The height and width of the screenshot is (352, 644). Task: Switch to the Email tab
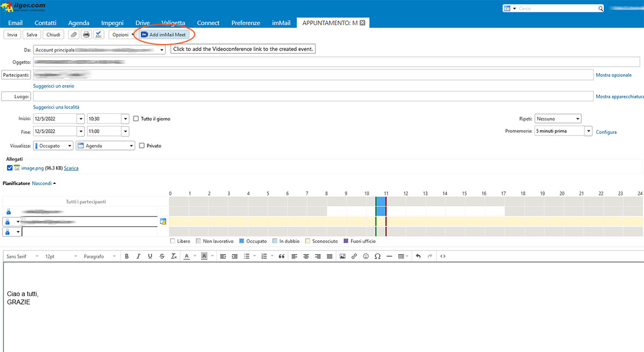pyautogui.click(x=15, y=23)
